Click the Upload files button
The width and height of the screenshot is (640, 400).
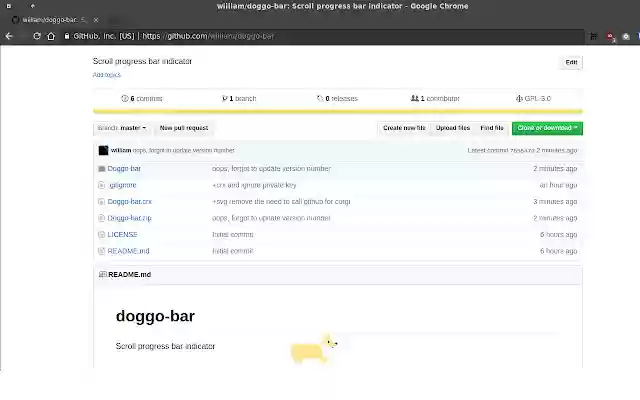coord(453,128)
